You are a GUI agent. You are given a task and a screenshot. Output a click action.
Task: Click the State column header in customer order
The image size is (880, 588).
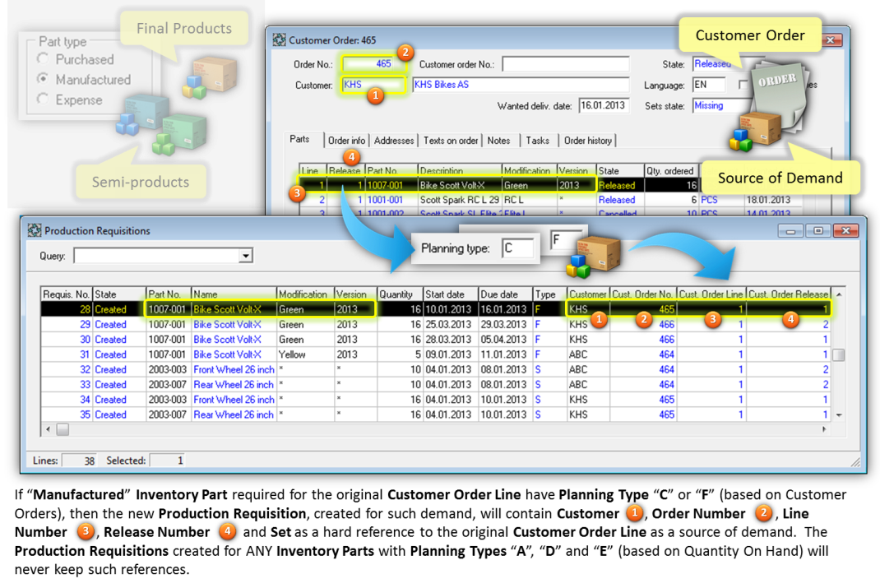point(620,170)
